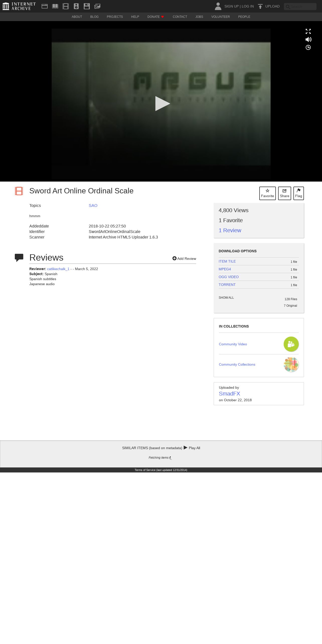322x644 pixels.
Task: Open the ABOUT menu item
Action: 77,17
